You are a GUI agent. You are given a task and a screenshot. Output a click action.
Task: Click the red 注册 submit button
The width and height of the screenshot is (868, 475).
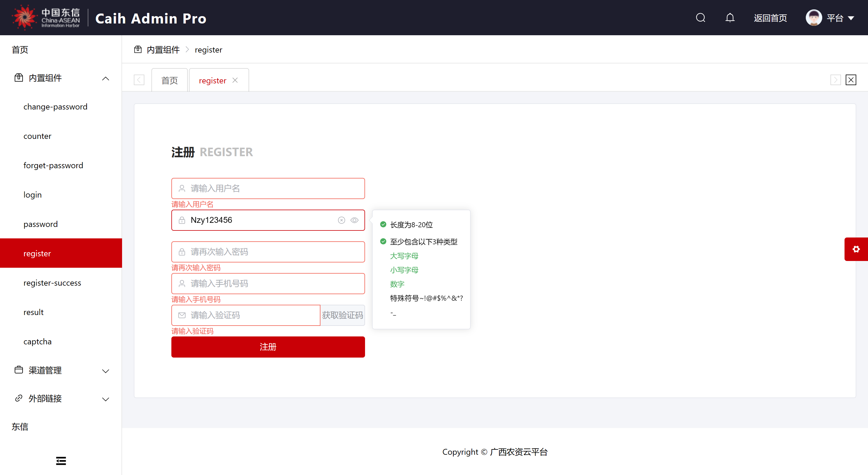[268, 347]
